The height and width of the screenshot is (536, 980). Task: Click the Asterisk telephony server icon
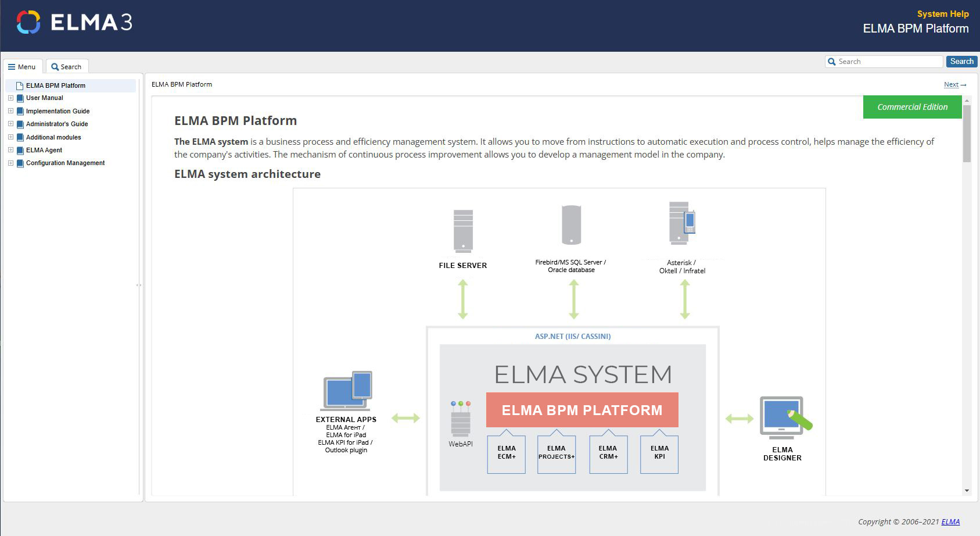pos(682,223)
